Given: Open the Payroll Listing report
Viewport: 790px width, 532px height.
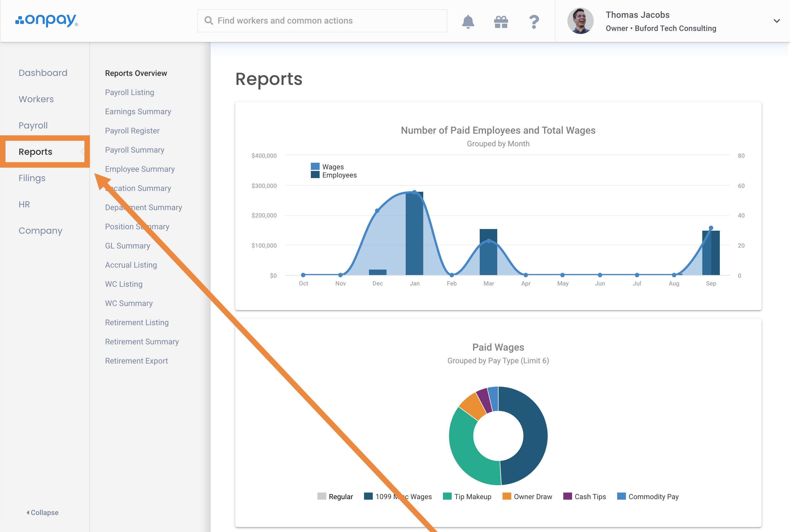Looking at the screenshot, I should [x=129, y=92].
